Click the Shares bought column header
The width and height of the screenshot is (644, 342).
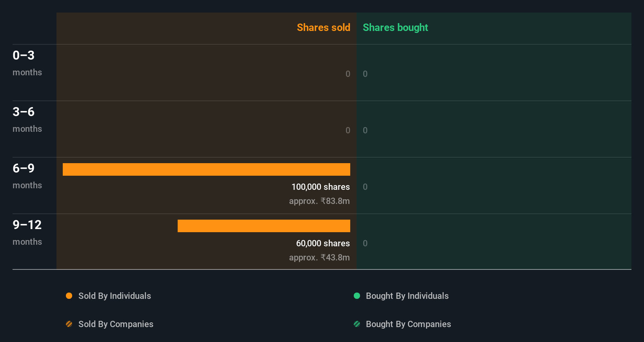coord(395,27)
